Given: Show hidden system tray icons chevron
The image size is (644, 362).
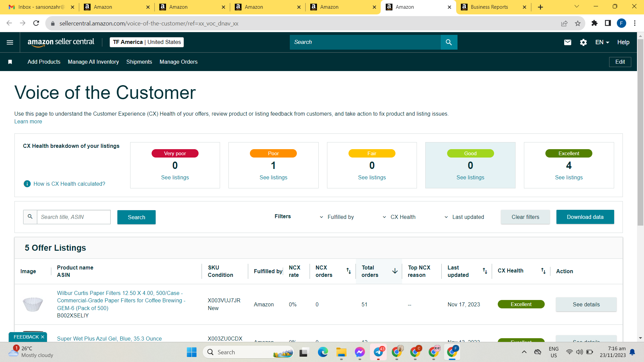Looking at the screenshot, I should pyautogui.click(x=524, y=352).
